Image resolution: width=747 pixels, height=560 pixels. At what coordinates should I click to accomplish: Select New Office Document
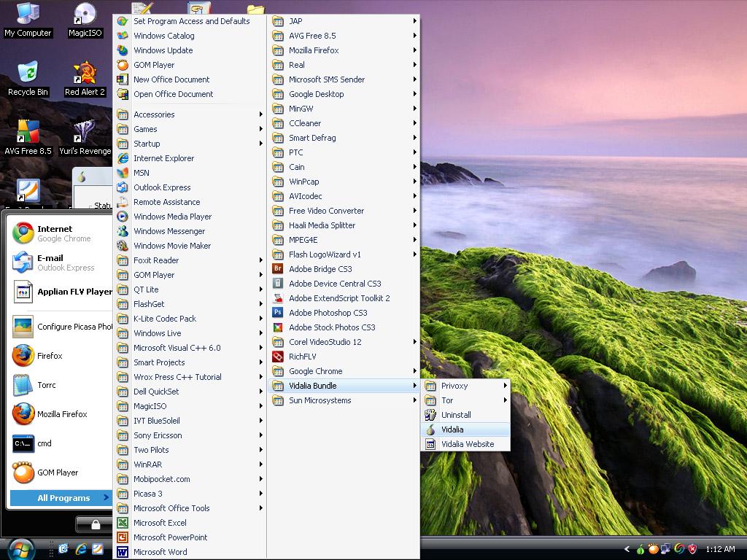point(190,79)
